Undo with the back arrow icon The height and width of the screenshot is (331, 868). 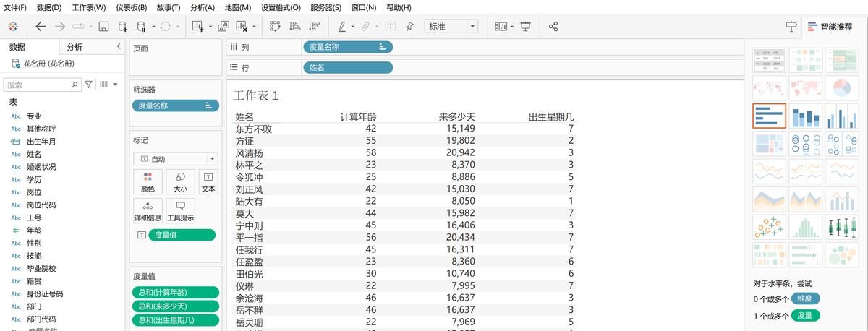tap(41, 26)
